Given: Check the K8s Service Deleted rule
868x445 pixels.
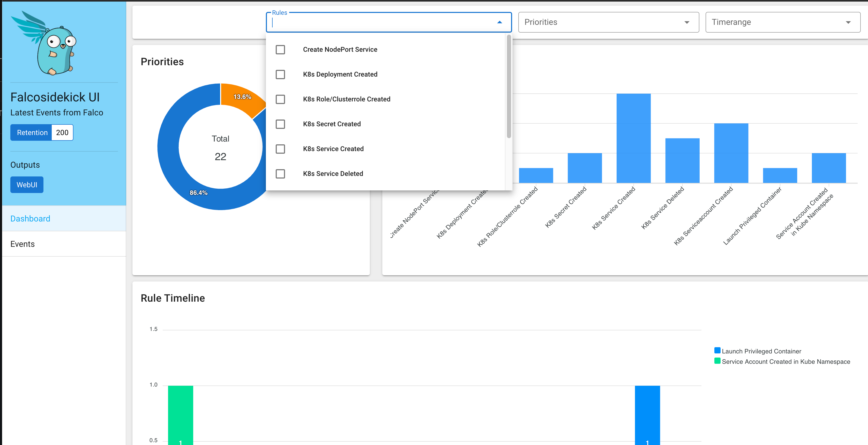Looking at the screenshot, I should pos(280,174).
